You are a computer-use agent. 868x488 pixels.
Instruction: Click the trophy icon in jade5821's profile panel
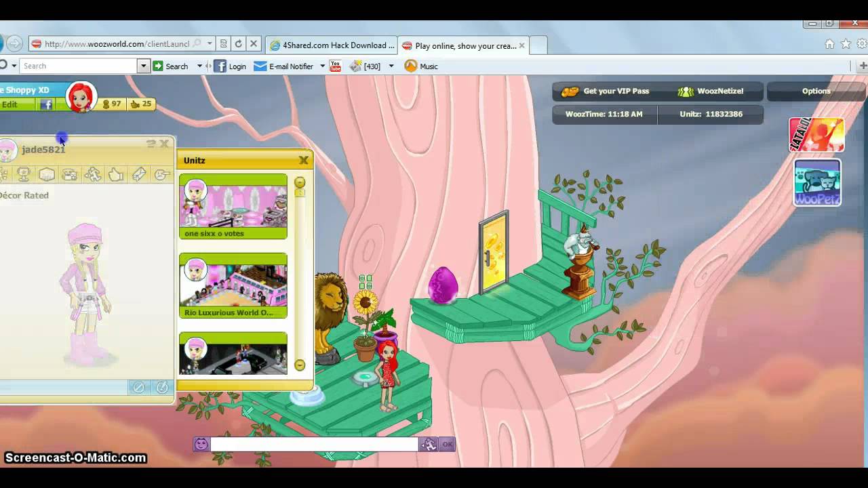pyautogui.click(x=24, y=175)
